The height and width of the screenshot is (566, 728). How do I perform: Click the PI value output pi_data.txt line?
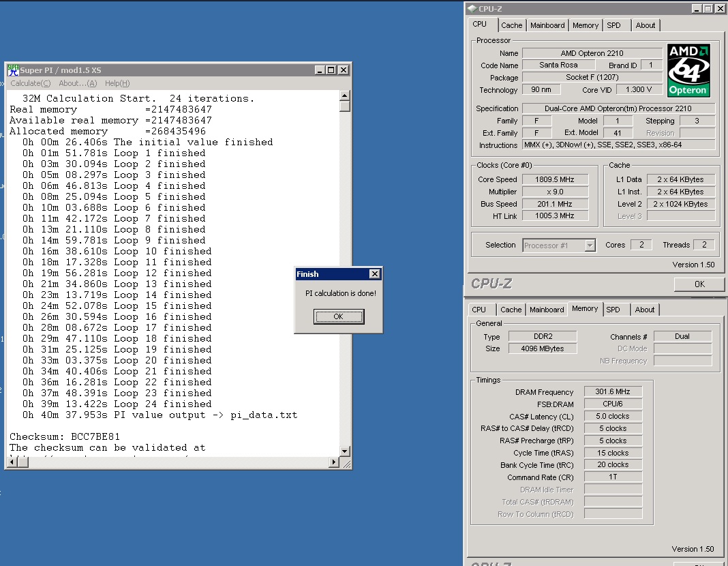click(x=160, y=415)
